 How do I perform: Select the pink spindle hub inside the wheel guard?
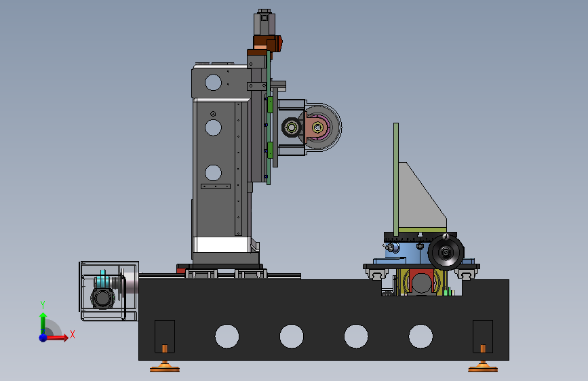pyautogui.click(x=318, y=128)
